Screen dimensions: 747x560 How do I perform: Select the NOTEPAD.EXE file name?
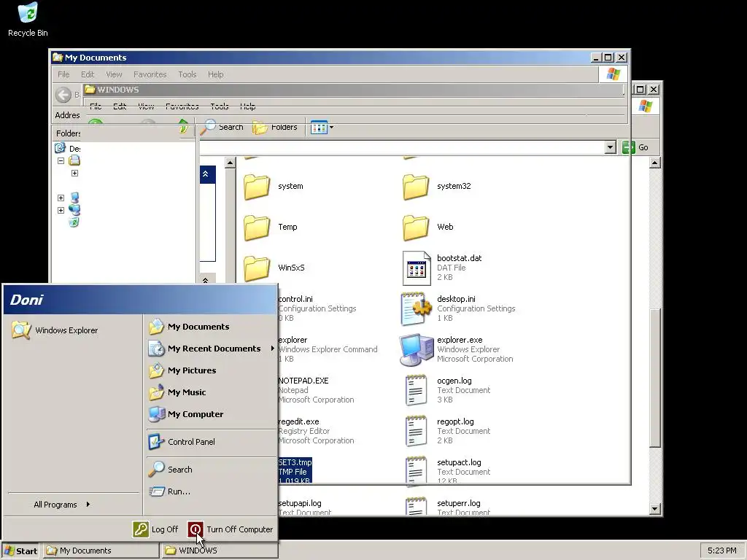[x=303, y=381]
